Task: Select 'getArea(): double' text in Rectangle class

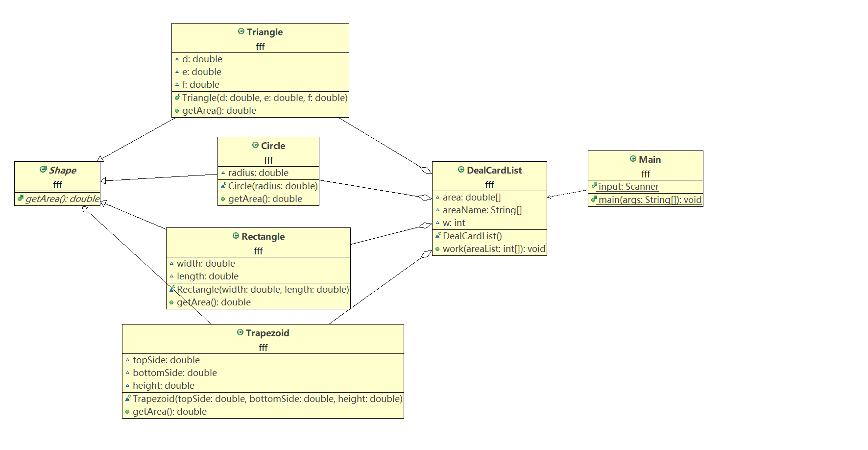Action: [x=214, y=302]
